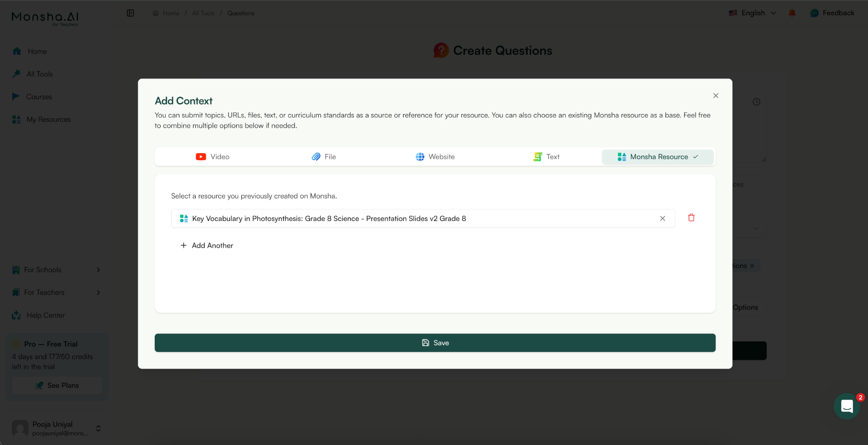
Task: Click the Save button
Action: point(435,343)
